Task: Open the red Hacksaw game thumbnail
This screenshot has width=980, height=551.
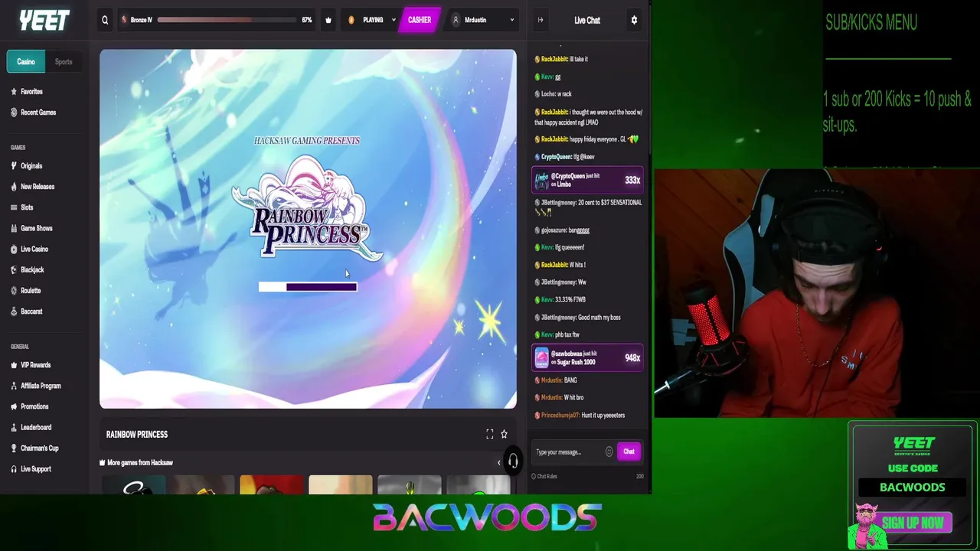Action: tap(272, 484)
